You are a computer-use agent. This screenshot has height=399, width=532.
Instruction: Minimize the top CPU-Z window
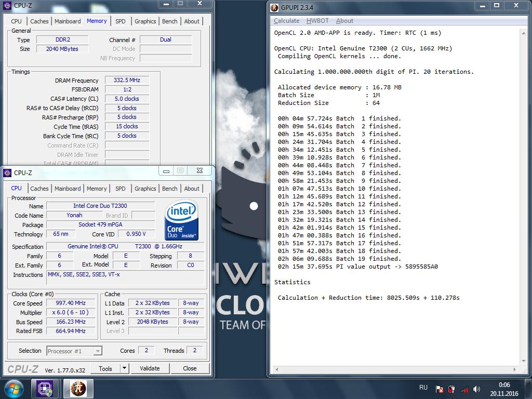tap(166, 4)
